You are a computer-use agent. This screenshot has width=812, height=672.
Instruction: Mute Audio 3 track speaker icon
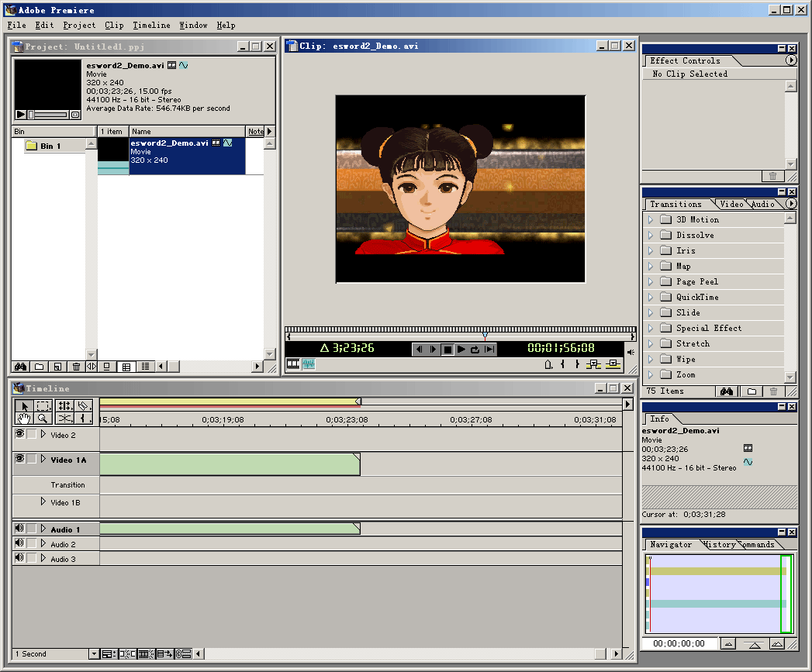pos(19,557)
